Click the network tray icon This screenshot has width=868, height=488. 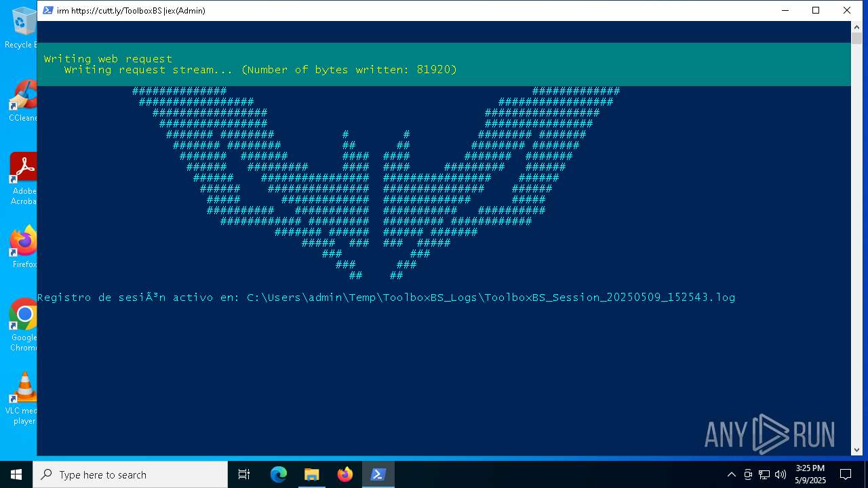click(764, 474)
